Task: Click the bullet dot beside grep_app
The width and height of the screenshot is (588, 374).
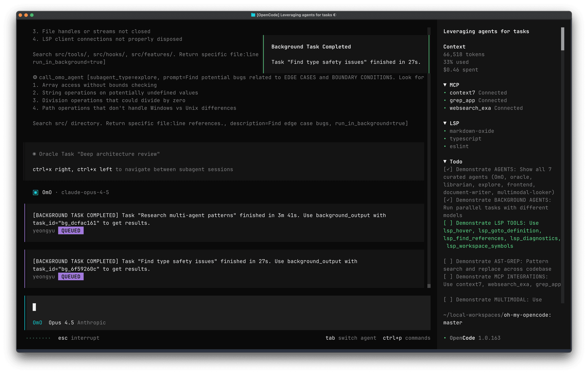Action: tap(445, 100)
